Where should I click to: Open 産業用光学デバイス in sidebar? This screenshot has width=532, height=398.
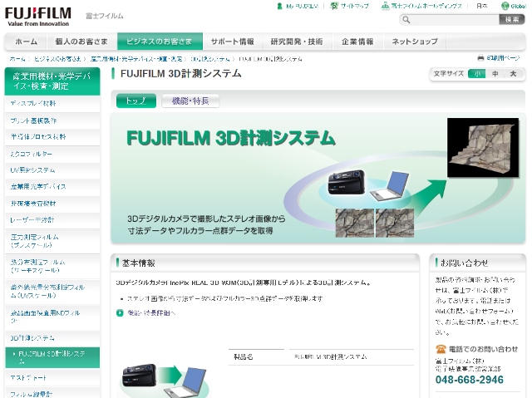click(52, 187)
